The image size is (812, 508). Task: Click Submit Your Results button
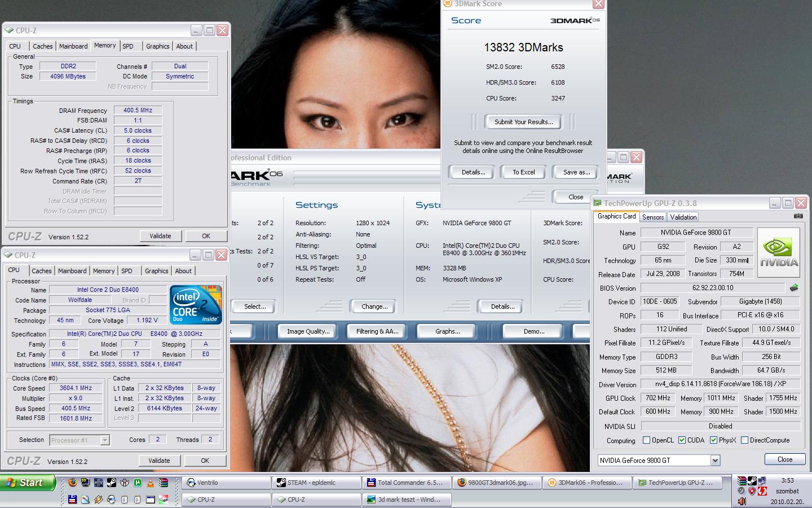tap(523, 122)
